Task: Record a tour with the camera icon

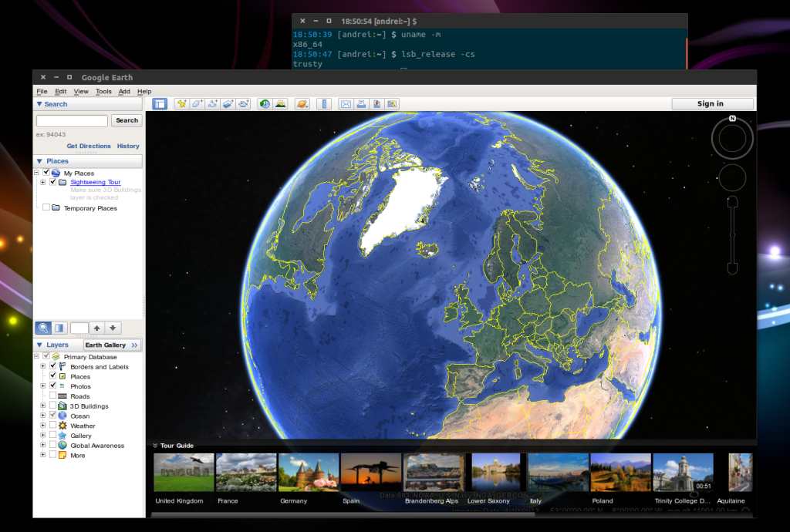Action: click(x=244, y=103)
